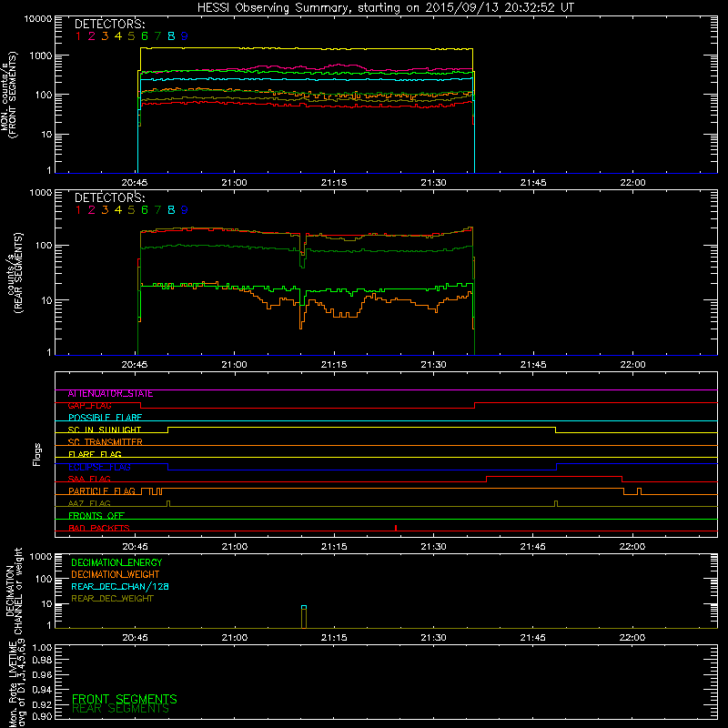Click the REAR_DEC_CHAN/128 legend entry

click(x=120, y=587)
